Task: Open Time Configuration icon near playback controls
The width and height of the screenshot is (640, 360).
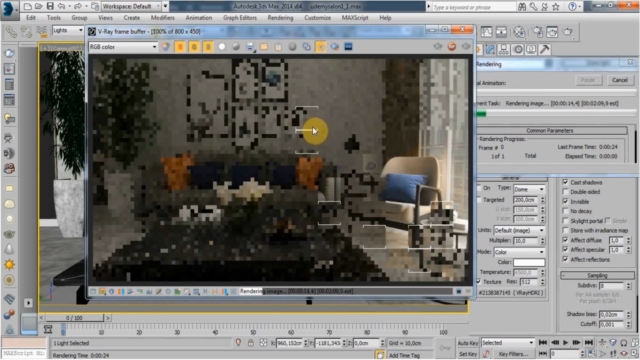Action: (592, 354)
